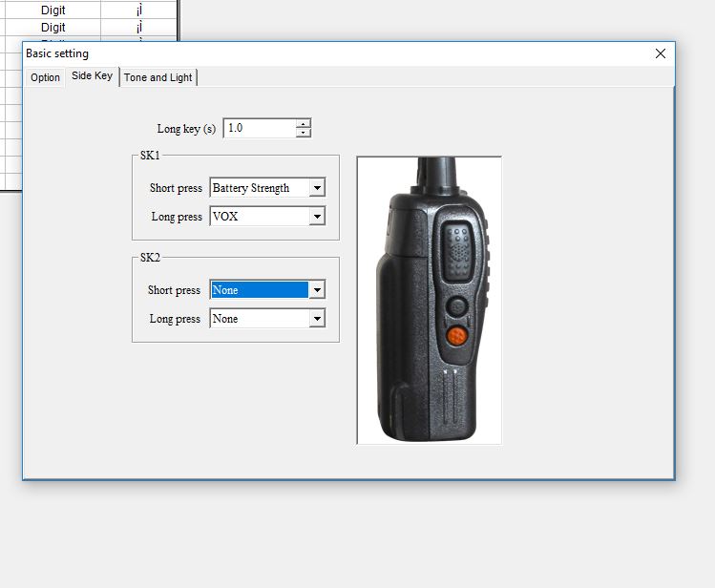Open SK2 Short press dropdown arrow
Image resolution: width=715 pixels, height=588 pixels.
(317, 289)
